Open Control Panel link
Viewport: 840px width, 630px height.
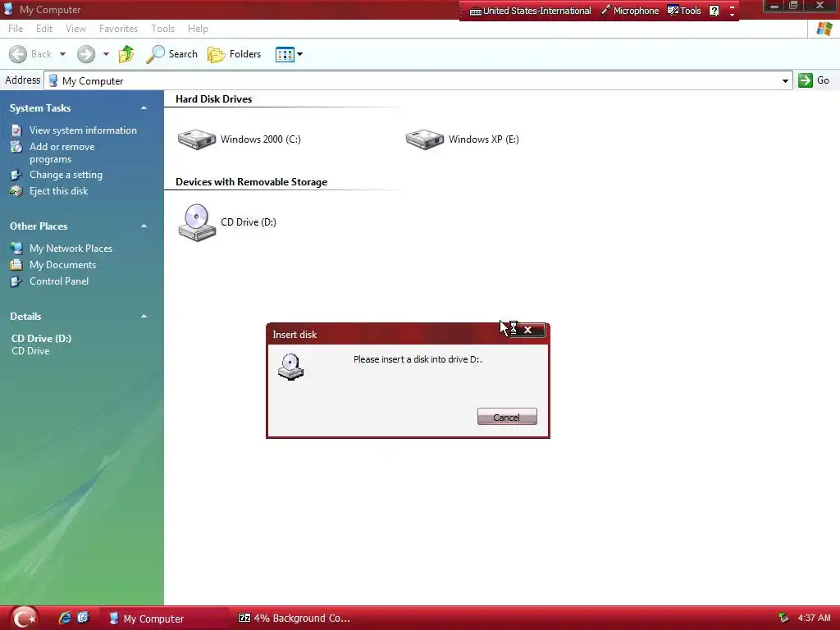(59, 281)
